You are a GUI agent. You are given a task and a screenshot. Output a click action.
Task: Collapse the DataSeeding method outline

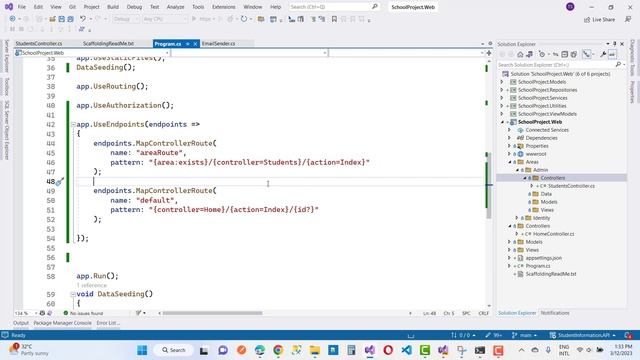click(x=73, y=294)
